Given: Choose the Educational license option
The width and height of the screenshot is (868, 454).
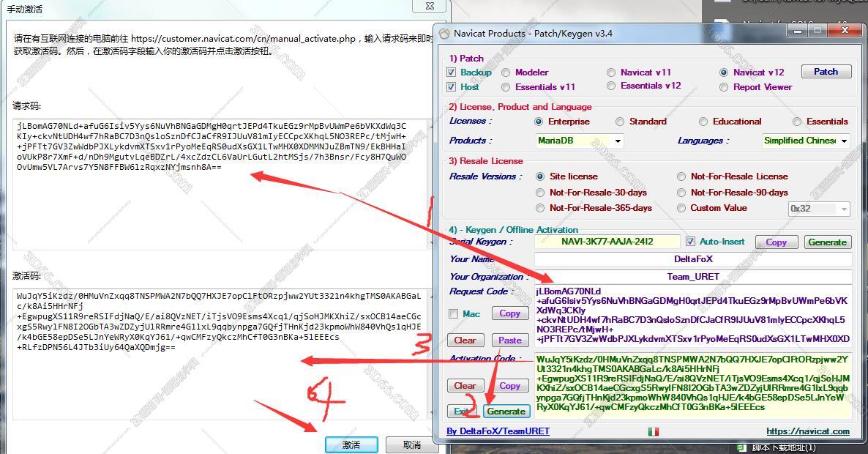Looking at the screenshot, I should tap(703, 122).
